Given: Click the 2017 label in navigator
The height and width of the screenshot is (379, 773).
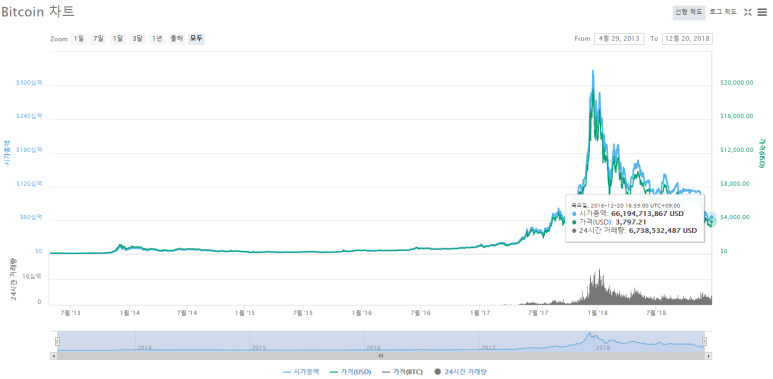Looking at the screenshot, I should tap(488, 347).
